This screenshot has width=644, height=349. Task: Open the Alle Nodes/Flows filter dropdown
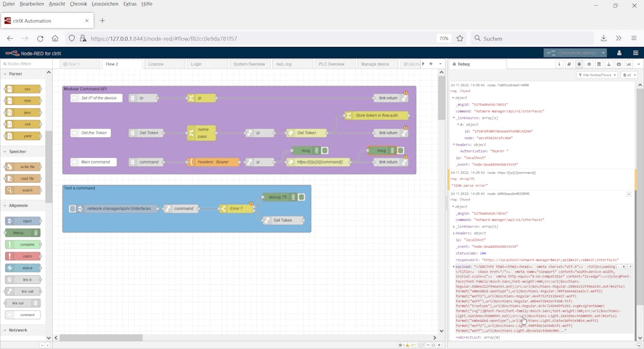click(597, 75)
